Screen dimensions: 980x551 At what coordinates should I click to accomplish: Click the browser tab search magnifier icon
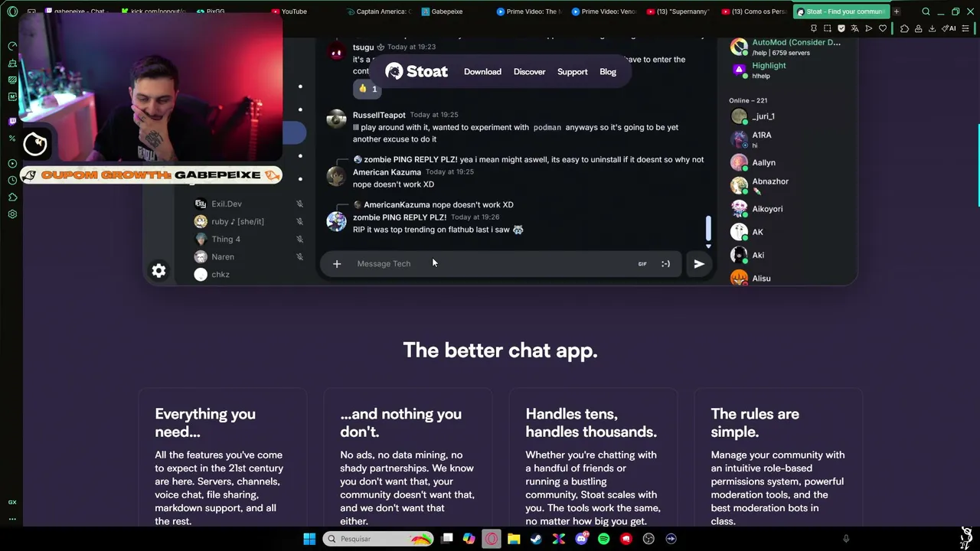(926, 11)
